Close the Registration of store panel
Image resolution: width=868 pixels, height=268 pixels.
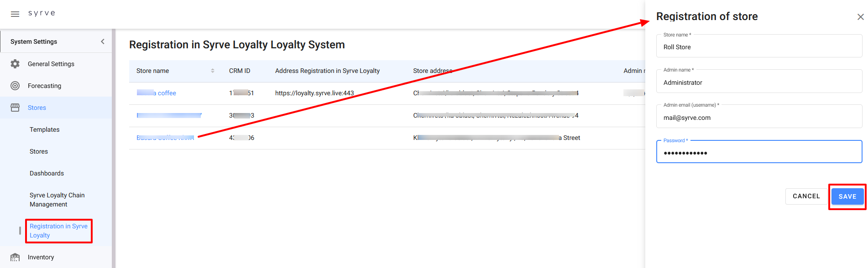(860, 17)
